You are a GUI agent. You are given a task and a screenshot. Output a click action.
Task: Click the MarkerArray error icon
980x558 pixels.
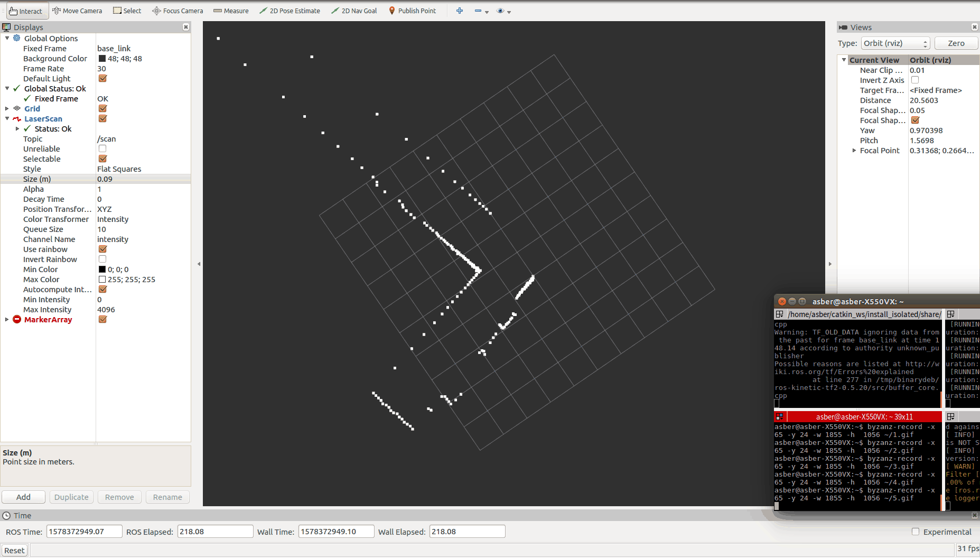tap(17, 319)
